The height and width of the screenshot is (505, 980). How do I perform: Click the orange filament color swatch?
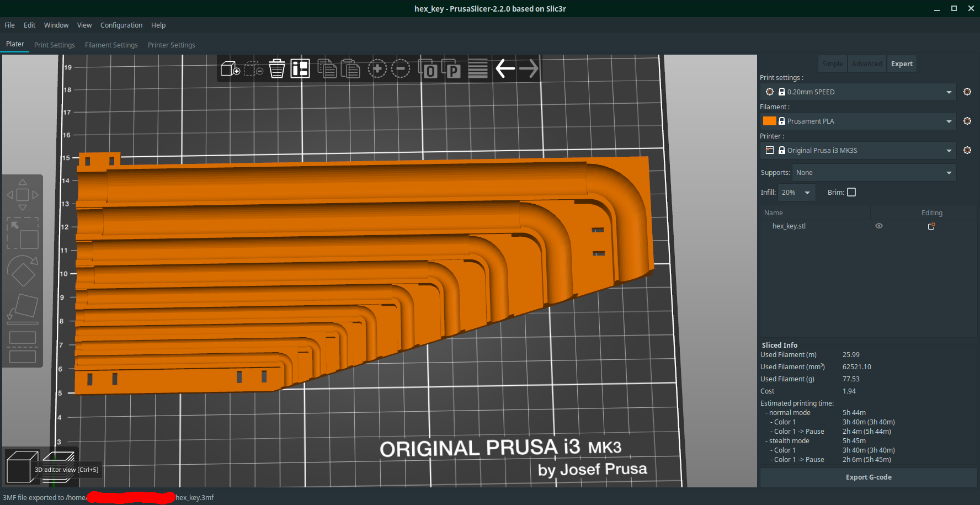769,121
